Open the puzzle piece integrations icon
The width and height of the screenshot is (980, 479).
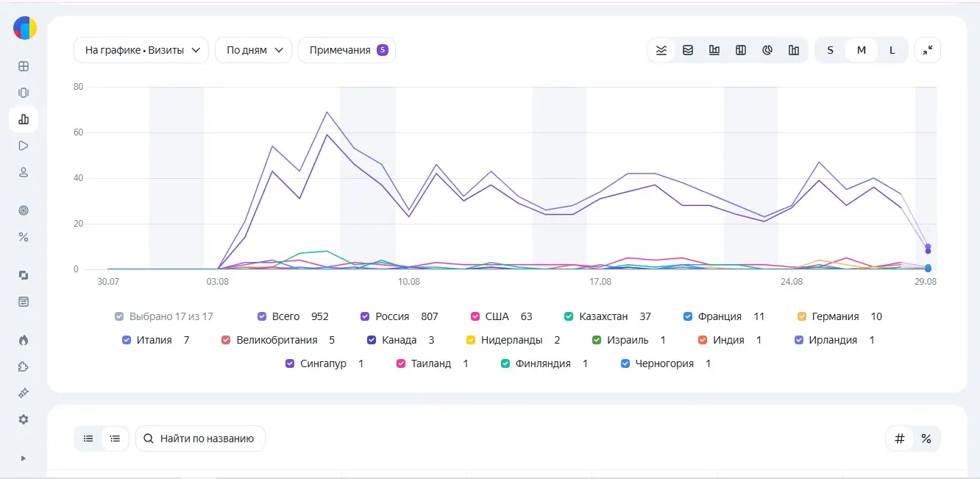(24, 366)
